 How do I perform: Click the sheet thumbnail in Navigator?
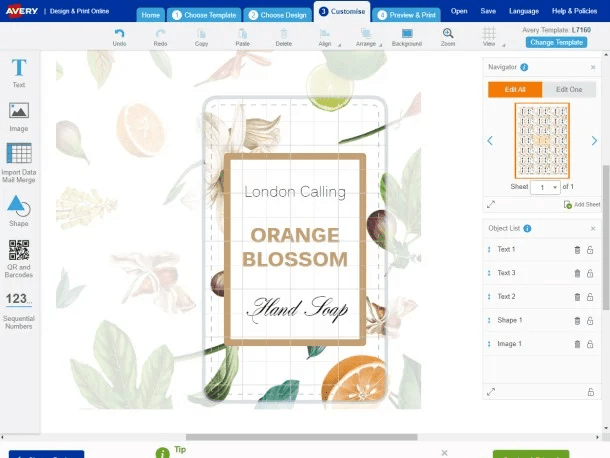(541, 141)
